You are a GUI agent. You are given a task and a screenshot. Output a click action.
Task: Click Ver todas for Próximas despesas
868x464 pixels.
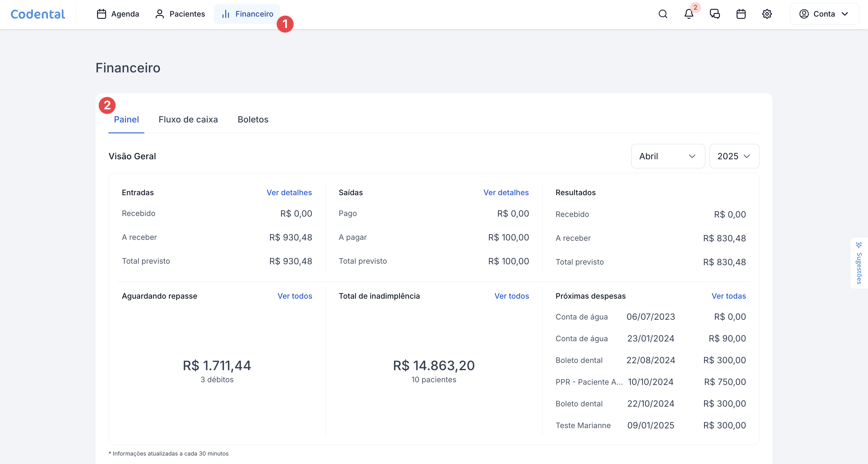coord(728,296)
